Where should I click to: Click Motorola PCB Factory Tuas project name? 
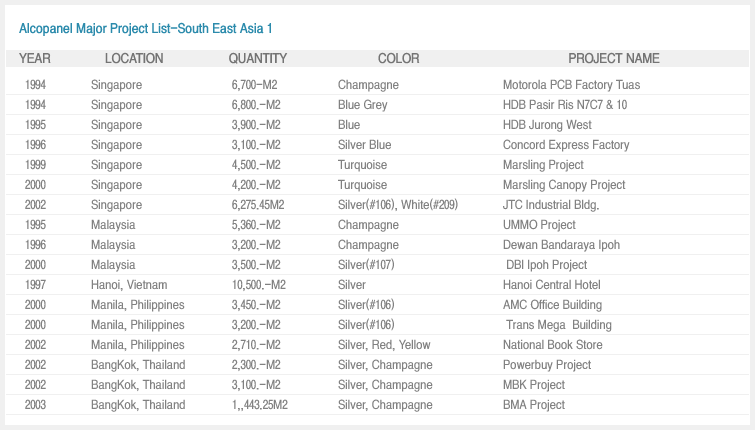(x=571, y=85)
